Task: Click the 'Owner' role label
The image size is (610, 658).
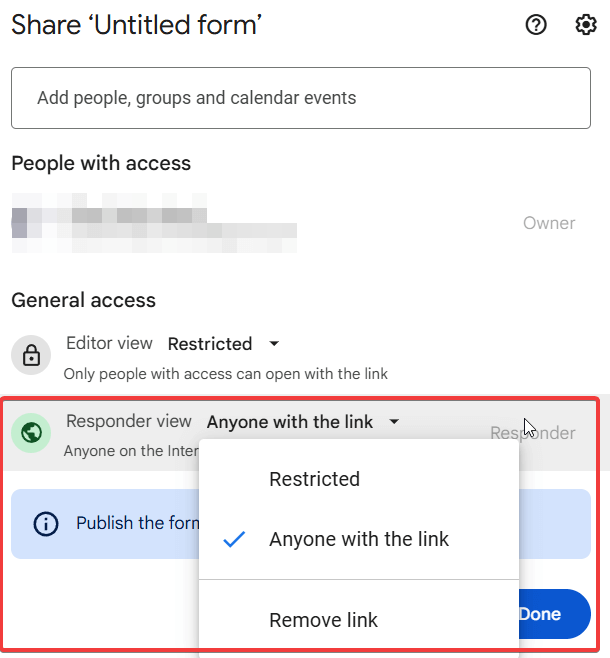Action: (x=549, y=223)
